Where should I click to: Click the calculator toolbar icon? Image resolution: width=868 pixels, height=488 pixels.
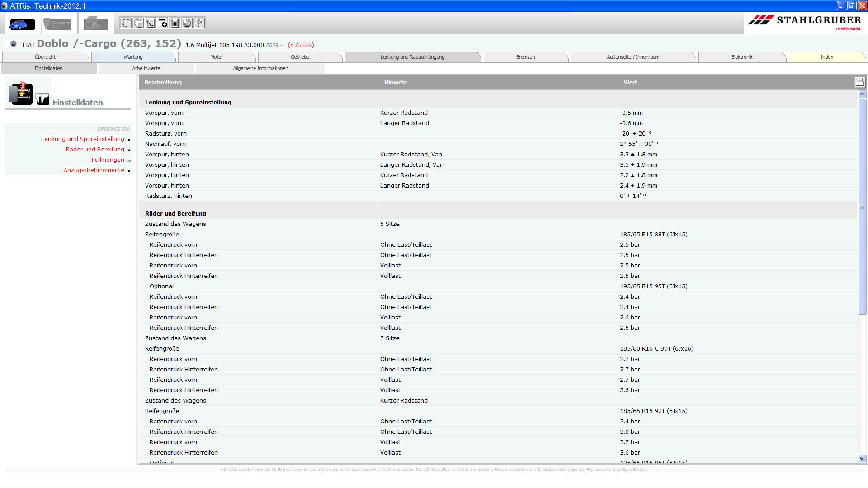[x=175, y=23]
